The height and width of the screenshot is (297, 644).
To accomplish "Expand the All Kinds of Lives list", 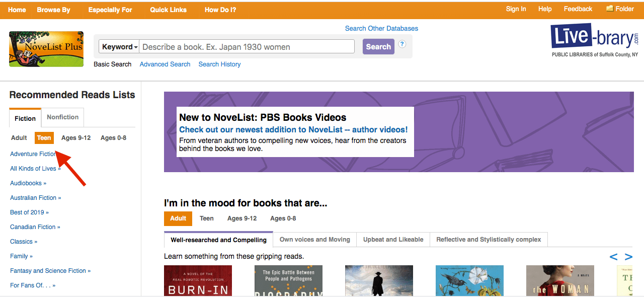I will pos(35,169).
